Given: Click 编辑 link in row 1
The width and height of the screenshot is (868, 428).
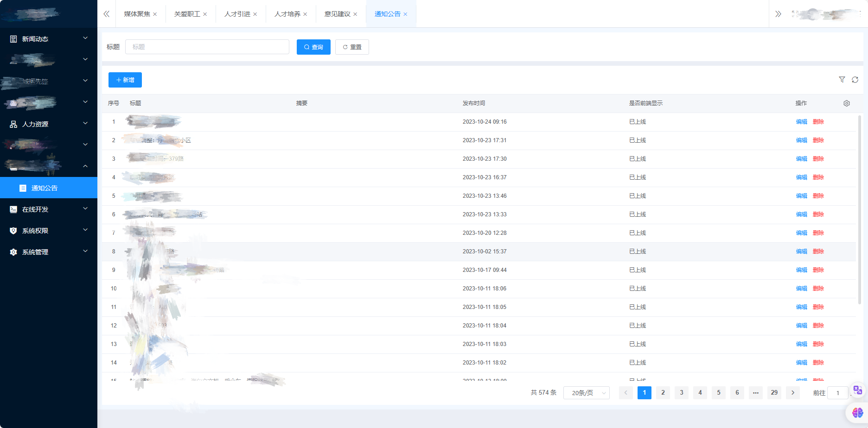Looking at the screenshot, I should [802, 122].
